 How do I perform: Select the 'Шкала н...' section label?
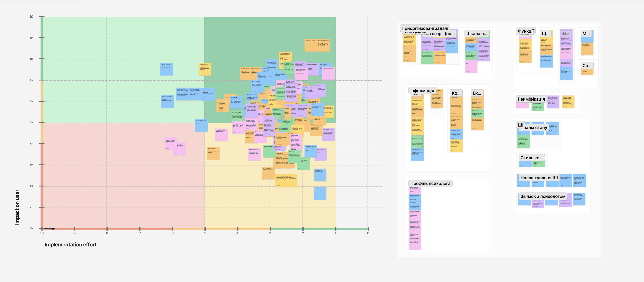tap(476, 34)
